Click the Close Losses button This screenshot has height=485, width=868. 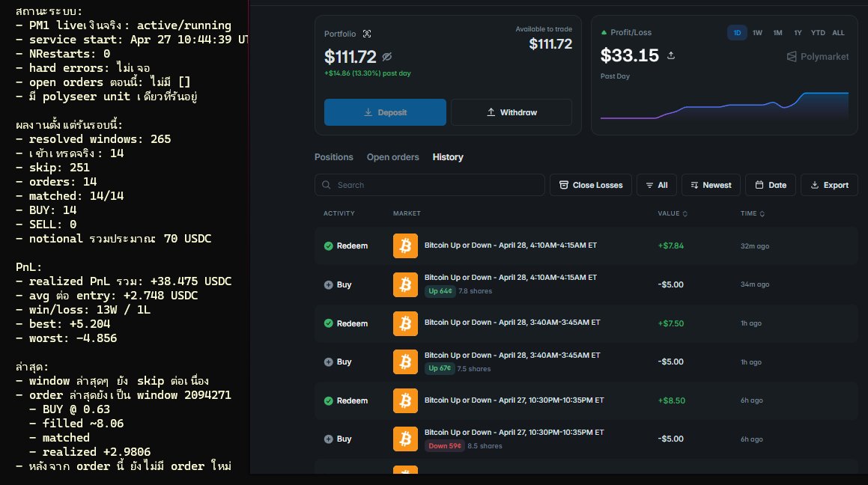[591, 185]
